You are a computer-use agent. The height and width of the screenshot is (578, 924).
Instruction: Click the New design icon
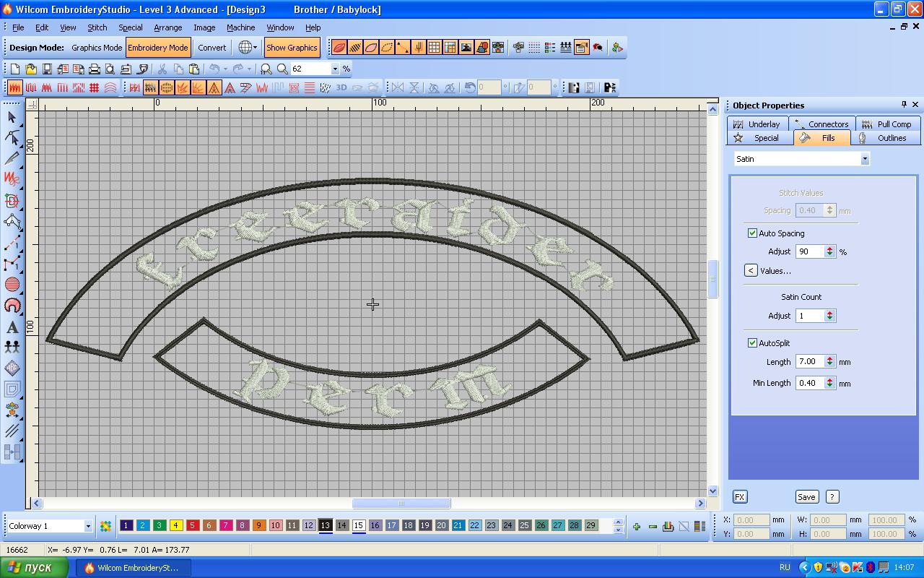pyautogui.click(x=14, y=69)
